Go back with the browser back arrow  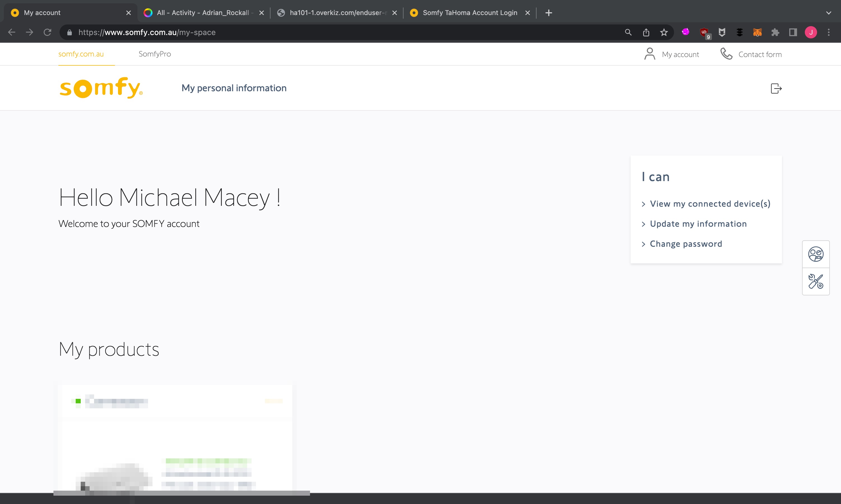coord(12,32)
